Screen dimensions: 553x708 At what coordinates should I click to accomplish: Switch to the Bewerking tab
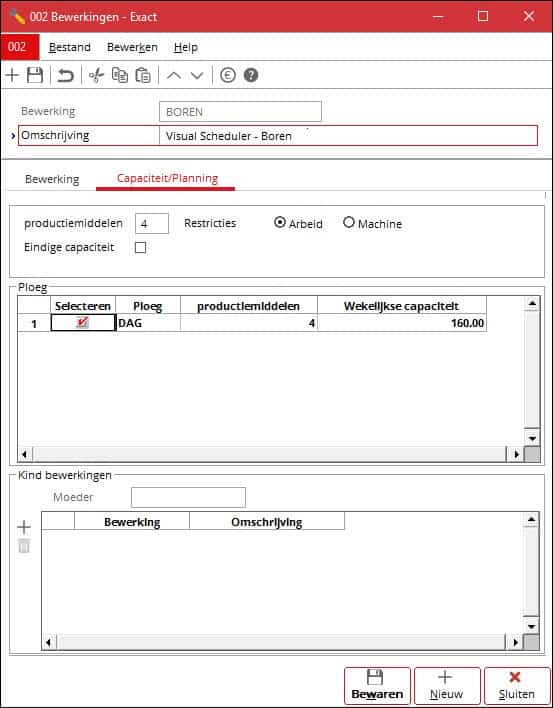point(52,179)
